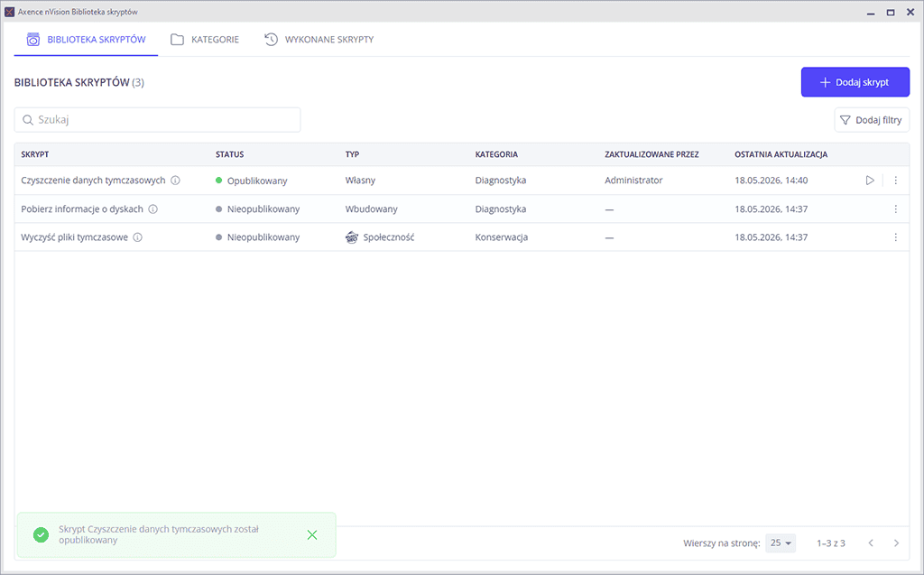Open the Wykonane skrypty tab
This screenshot has width=924, height=575.
coord(319,40)
